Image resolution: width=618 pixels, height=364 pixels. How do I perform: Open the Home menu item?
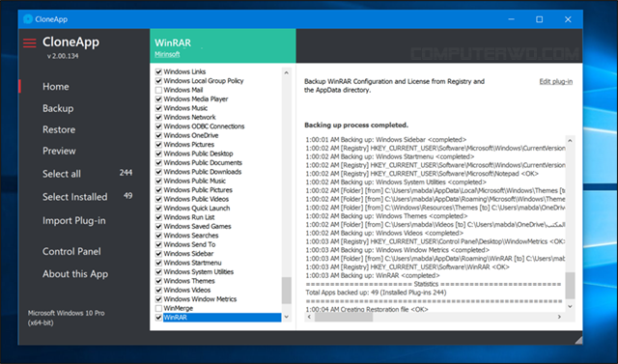point(56,87)
